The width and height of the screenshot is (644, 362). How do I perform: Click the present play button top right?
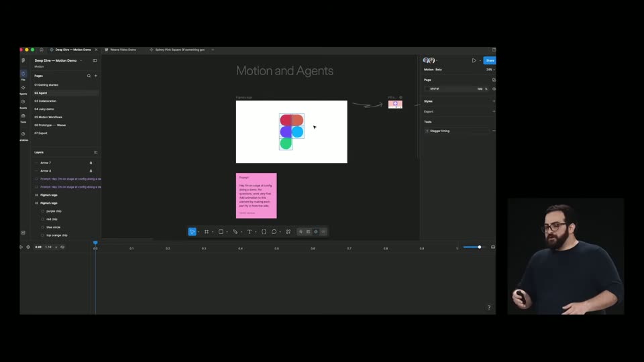[474, 60]
